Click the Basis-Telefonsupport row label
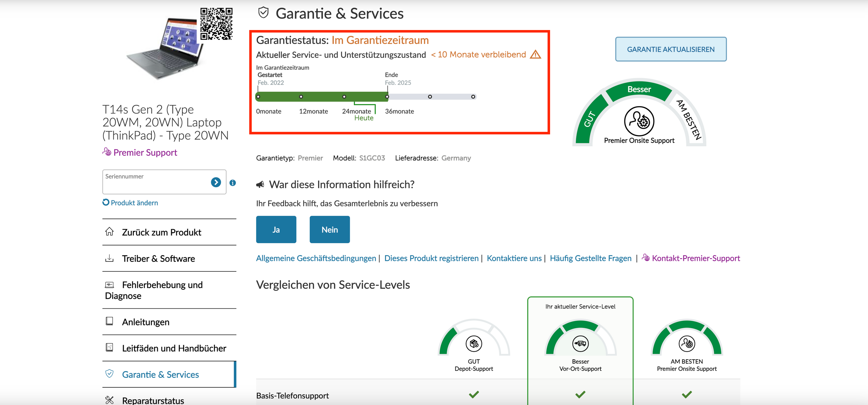Image resolution: width=868 pixels, height=405 pixels. pyautogui.click(x=293, y=395)
